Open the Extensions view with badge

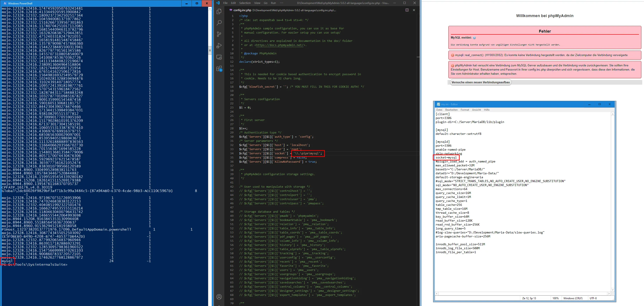(219, 69)
